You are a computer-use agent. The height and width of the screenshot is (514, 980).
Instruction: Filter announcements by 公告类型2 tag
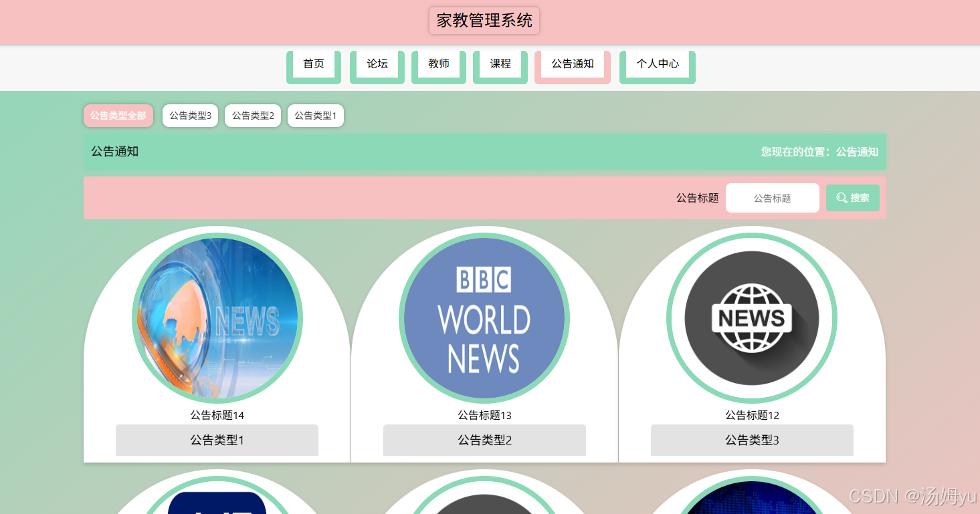pos(253,116)
